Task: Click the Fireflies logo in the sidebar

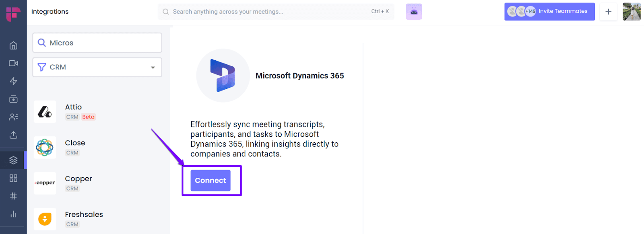Action: click(13, 14)
